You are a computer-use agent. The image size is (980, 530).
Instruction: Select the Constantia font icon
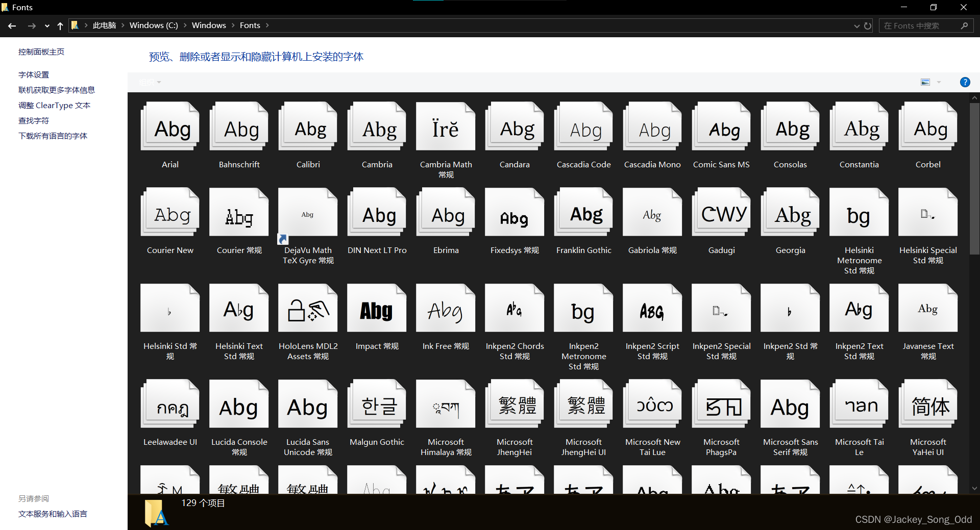(859, 126)
